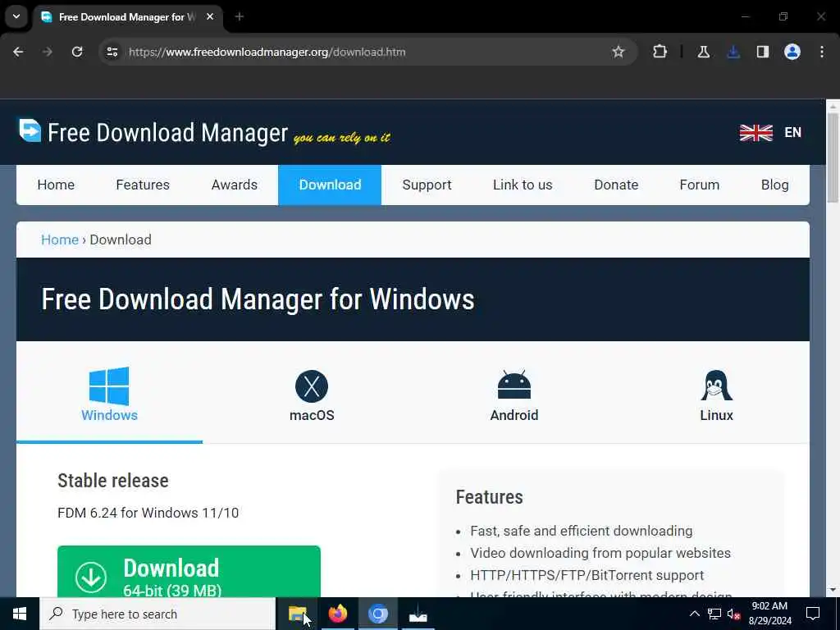Open the Support menu item
This screenshot has height=630, width=840.
(x=427, y=185)
